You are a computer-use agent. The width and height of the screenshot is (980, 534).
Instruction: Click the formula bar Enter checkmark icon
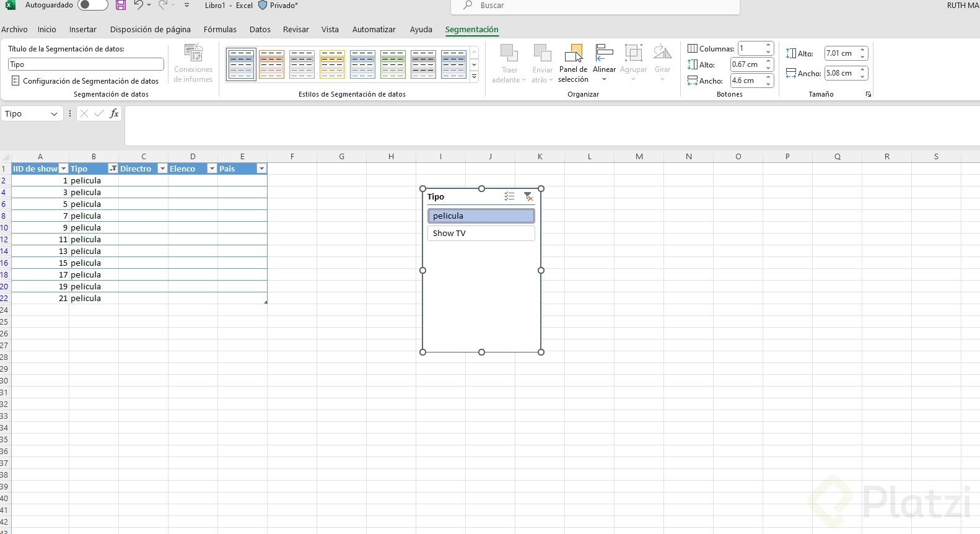99,113
